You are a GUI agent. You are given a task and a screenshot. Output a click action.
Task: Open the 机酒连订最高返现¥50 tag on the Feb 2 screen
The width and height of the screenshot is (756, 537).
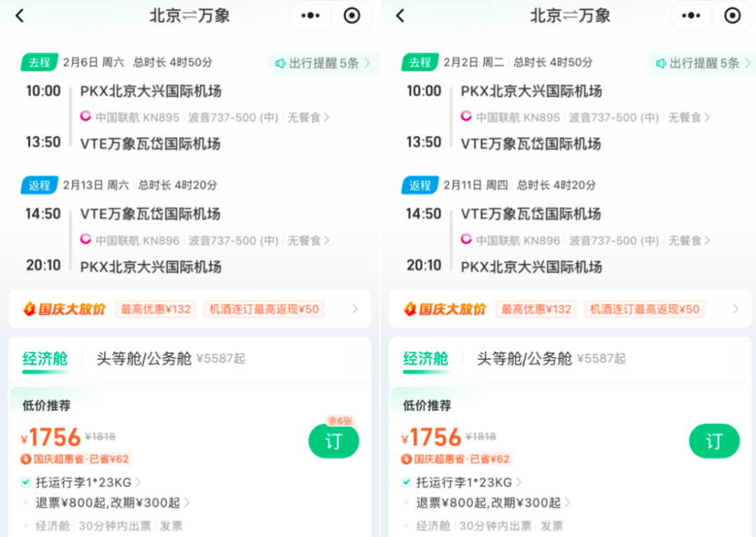pos(645,309)
